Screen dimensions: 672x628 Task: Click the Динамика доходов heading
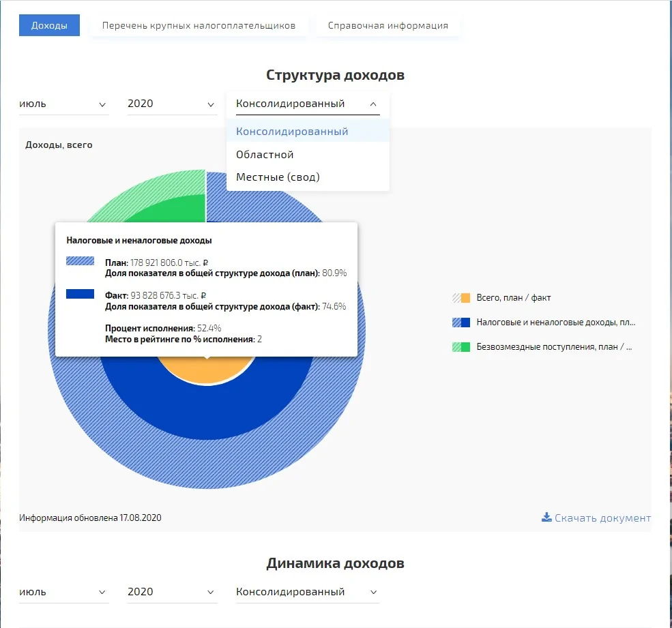click(335, 563)
